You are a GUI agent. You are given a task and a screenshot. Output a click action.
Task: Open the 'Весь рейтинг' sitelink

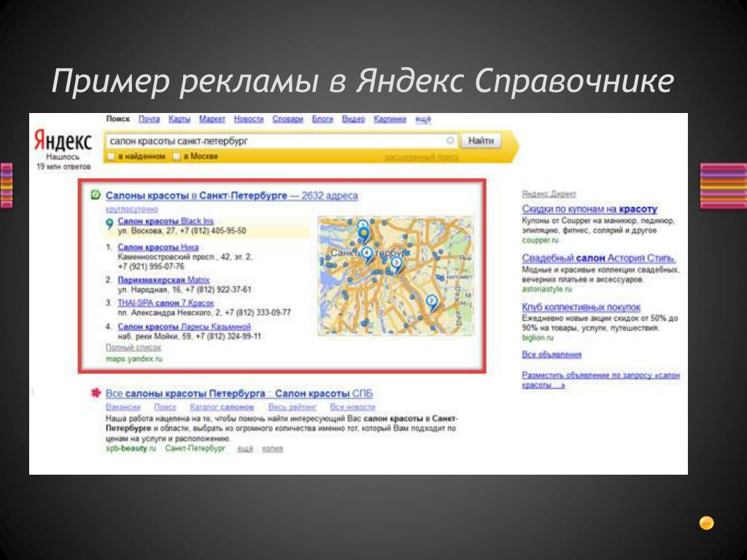tap(292, 407)
